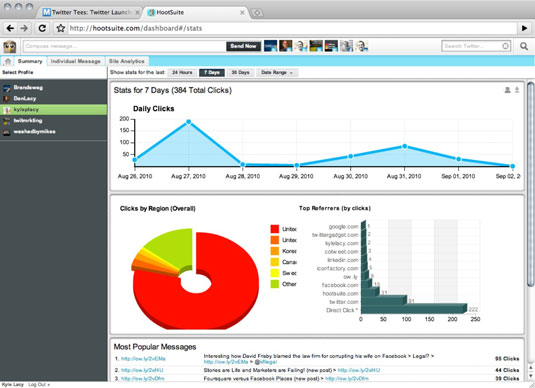Close the Twitter Tees browser tab
This screenshot has height=388, width=535.
[x=138, y=13]
